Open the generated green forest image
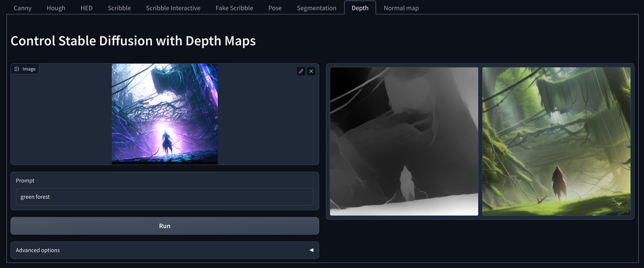 (x=556, y=141)
